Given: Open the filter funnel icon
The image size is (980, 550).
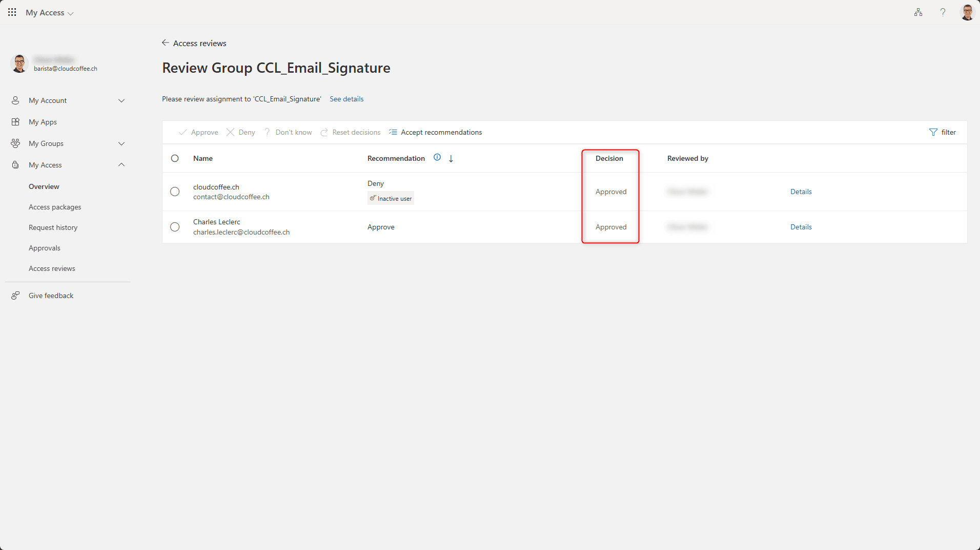Looking at the screenshot, I should 933,132.
